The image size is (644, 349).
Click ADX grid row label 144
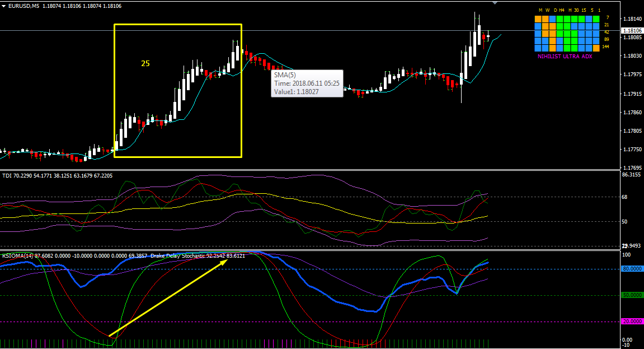click(x=605, y=47)
